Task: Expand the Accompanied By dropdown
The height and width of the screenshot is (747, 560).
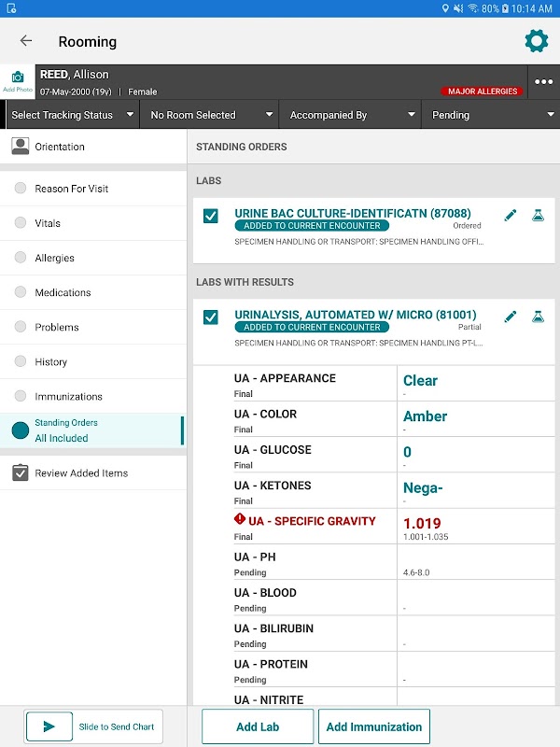Action: (x=350, y=115)
